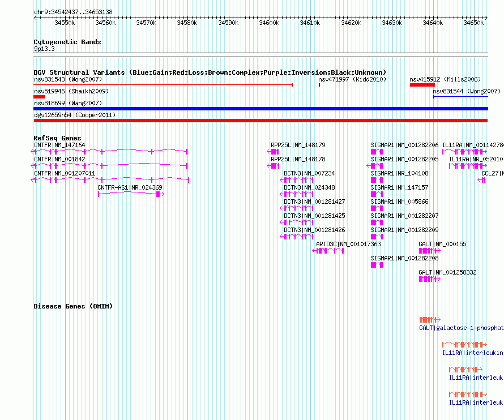Select the CNTFR|NM_001207011 transcript label
Image resolution: width=504 pixels, height=420 pixels.
pos(65,174)
